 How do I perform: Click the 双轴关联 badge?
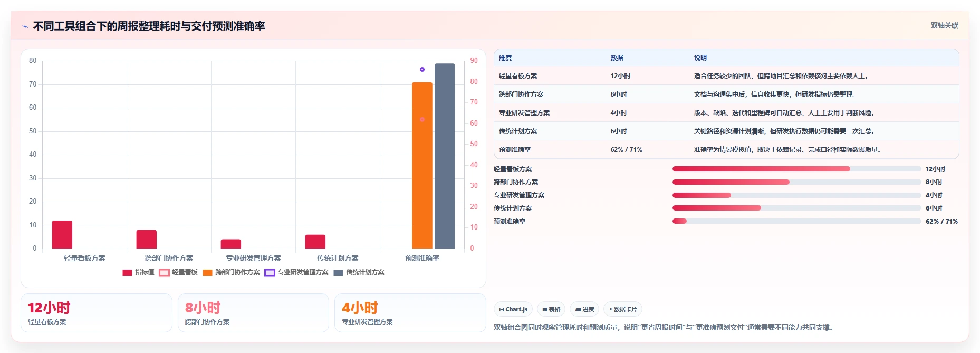tap(944, 25)
